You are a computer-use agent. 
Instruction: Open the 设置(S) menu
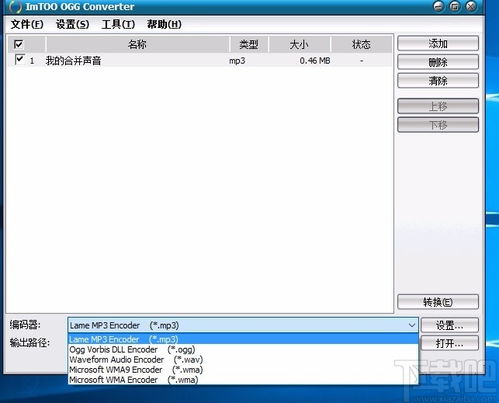coord(72,24)
